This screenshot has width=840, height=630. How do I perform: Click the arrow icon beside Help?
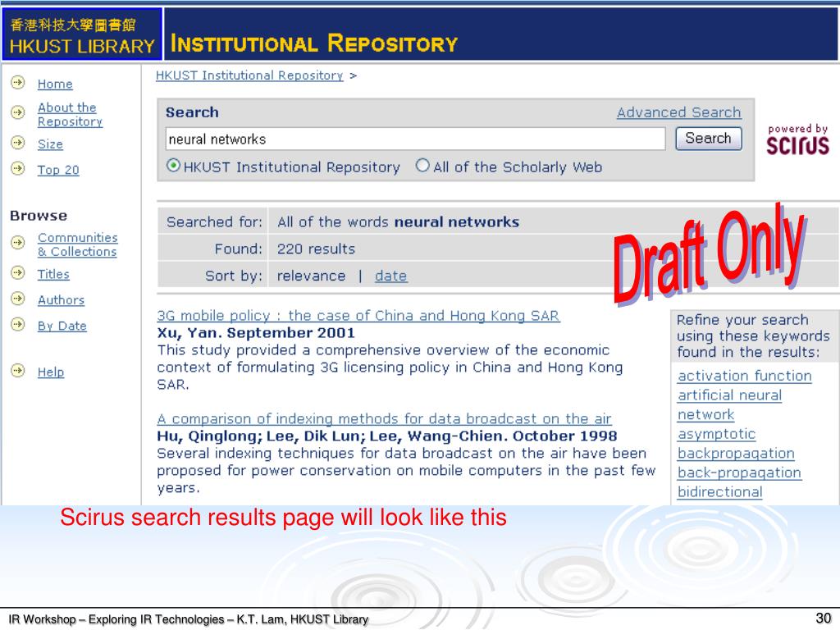tap(18, 370)
